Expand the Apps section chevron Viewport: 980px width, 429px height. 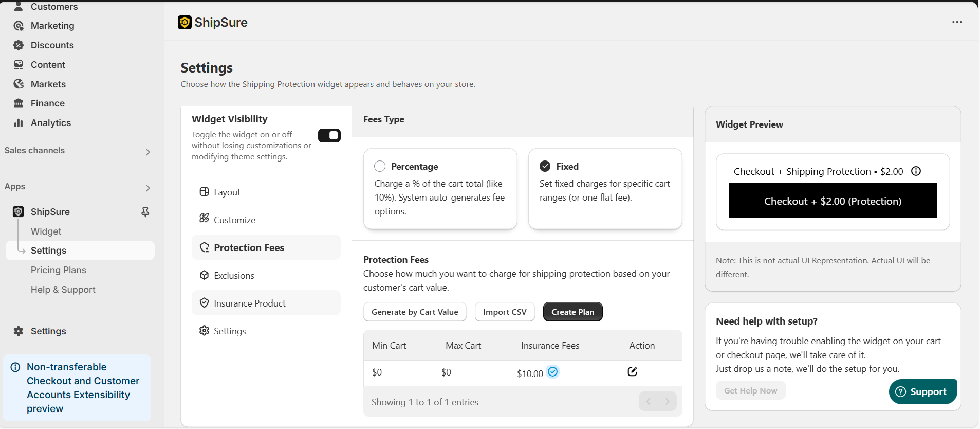point(148,188)
